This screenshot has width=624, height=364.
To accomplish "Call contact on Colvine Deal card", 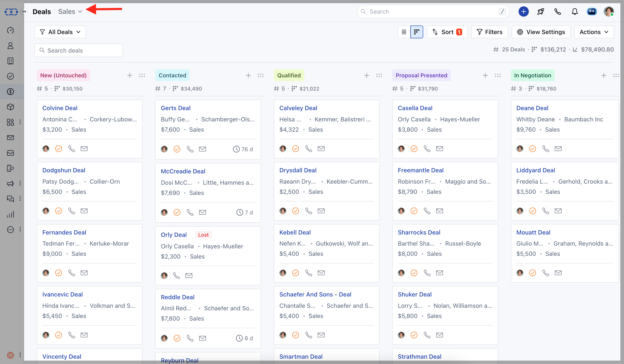I will tap(72, 149).
